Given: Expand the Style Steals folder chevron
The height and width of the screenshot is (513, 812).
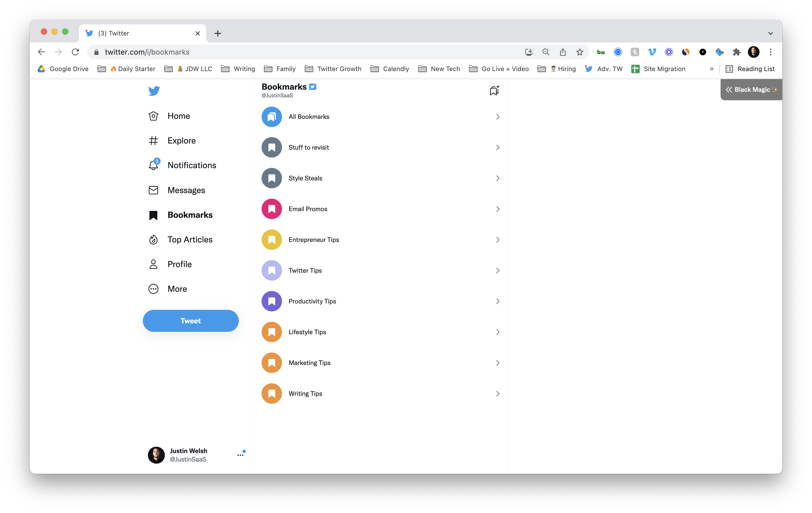Looking at the screenshot, I should pyautogui.click(x=498, y=178).
